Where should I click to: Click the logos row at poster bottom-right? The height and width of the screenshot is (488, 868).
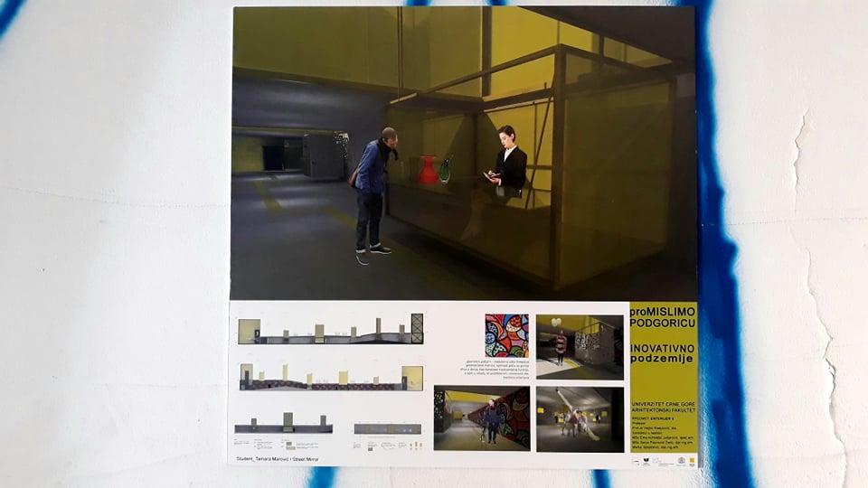click(x=663, y=461)
